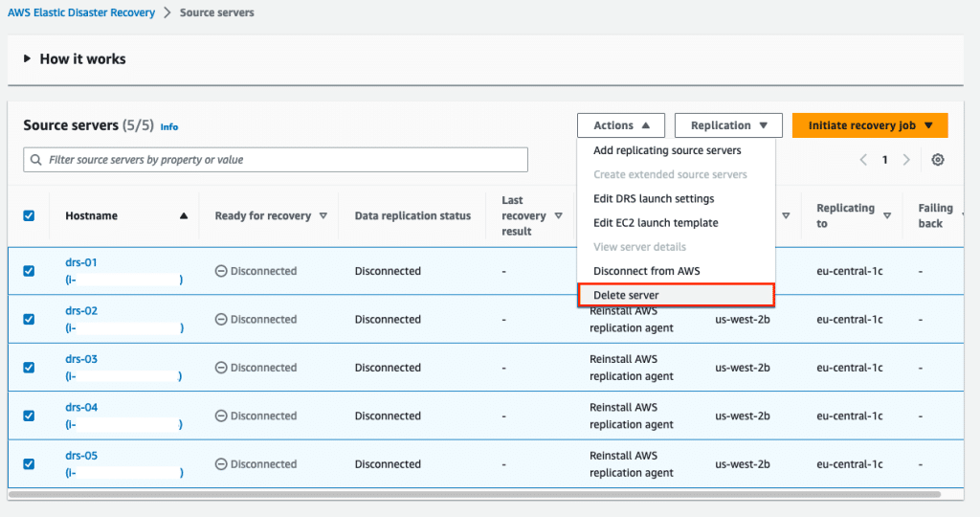The width and height of the screenshot is (980, 517).
Task: Open drs-01 server link
Action: click(81, 262)
